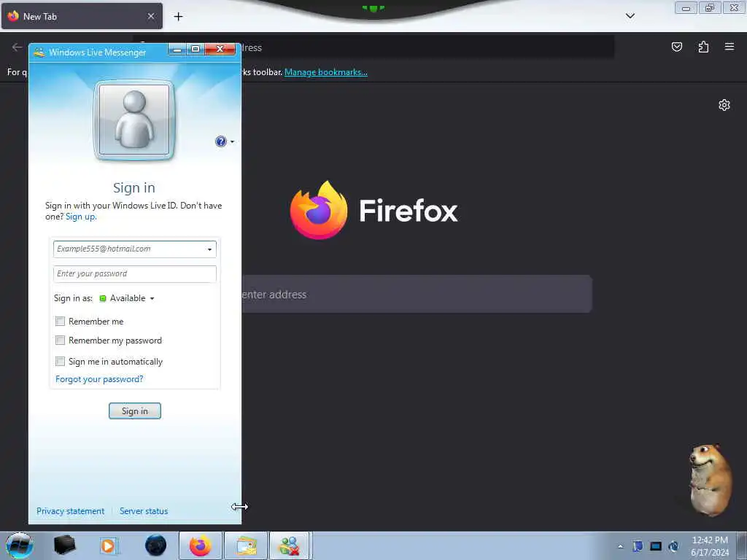Click the taskbar clock showing 12:42 PM

click(709, 546)
